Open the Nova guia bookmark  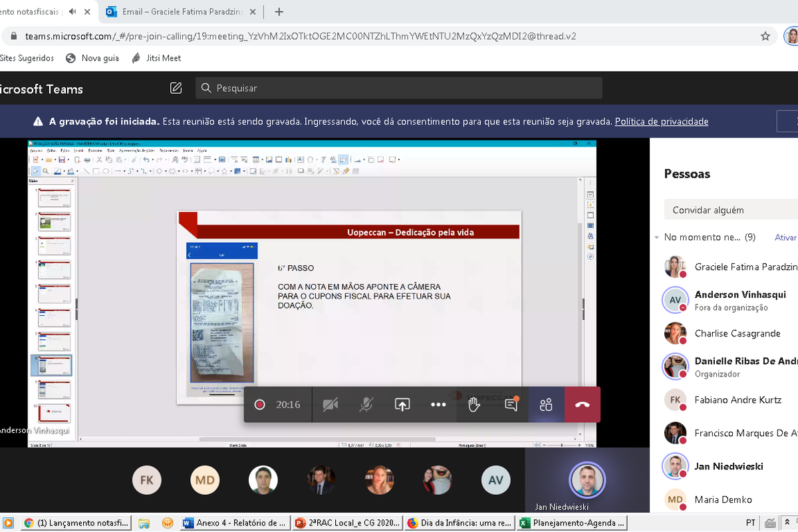click(x=92, y=58)
